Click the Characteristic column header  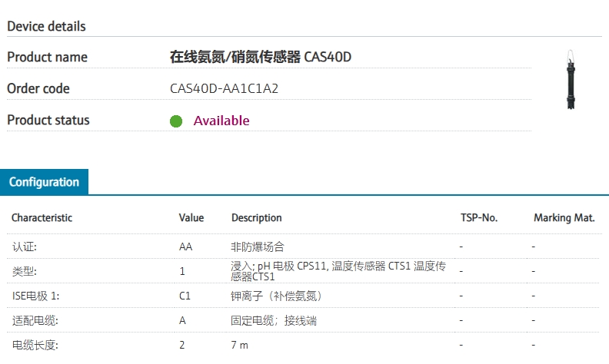[x=42, y=217]
